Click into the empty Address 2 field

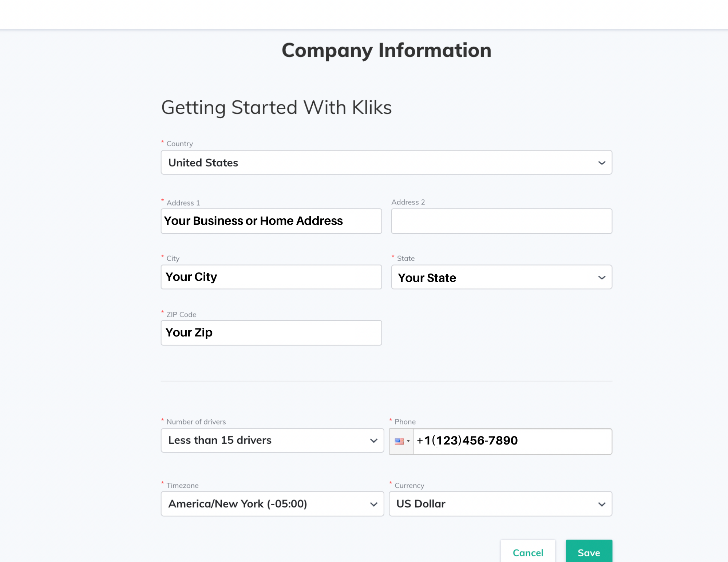pyautogui.click(x=501, y=221)
